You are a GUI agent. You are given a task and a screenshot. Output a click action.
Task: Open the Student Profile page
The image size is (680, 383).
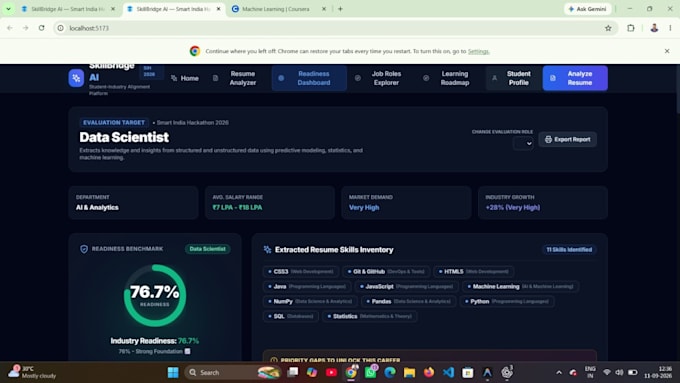tap(513, 78)
